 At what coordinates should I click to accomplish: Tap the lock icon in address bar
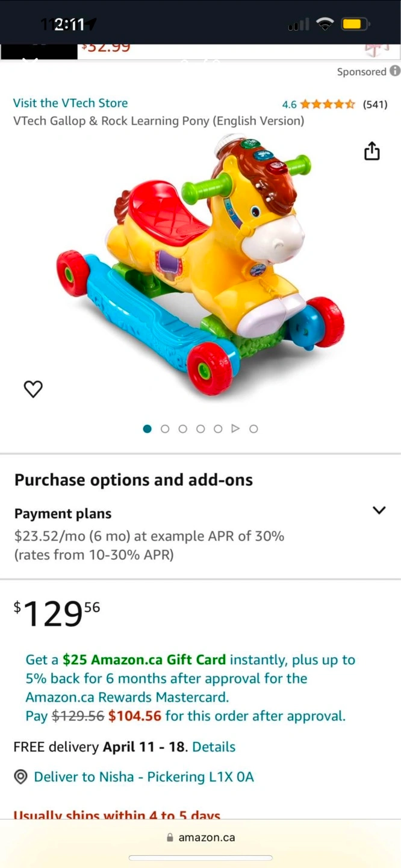pos(170,837)
